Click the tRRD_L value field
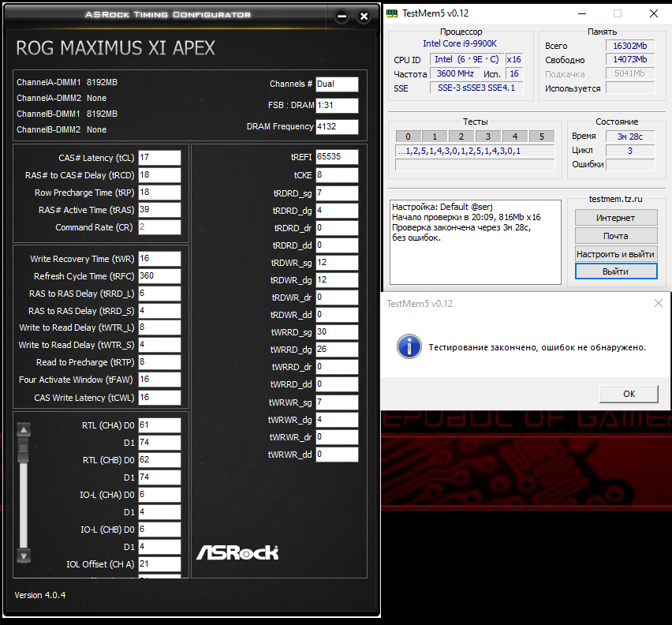Image resolution: width=672 pixels, height=625 pixels. pyautogui.click(x=159, y=294)
